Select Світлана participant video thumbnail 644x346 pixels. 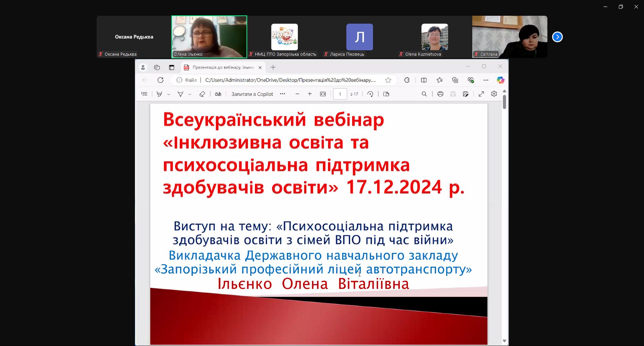coord(509,37)
